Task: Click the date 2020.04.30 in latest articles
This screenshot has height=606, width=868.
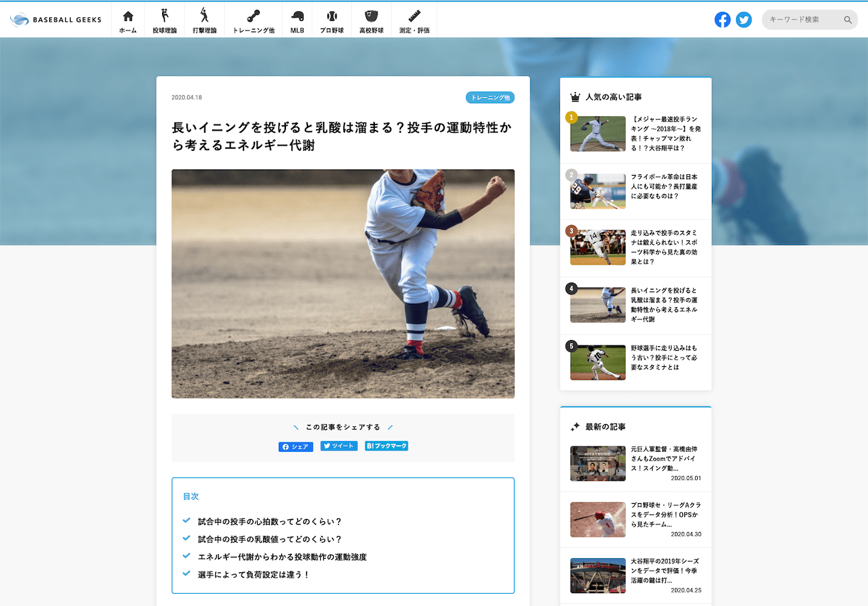Action: tap(686, 534)
